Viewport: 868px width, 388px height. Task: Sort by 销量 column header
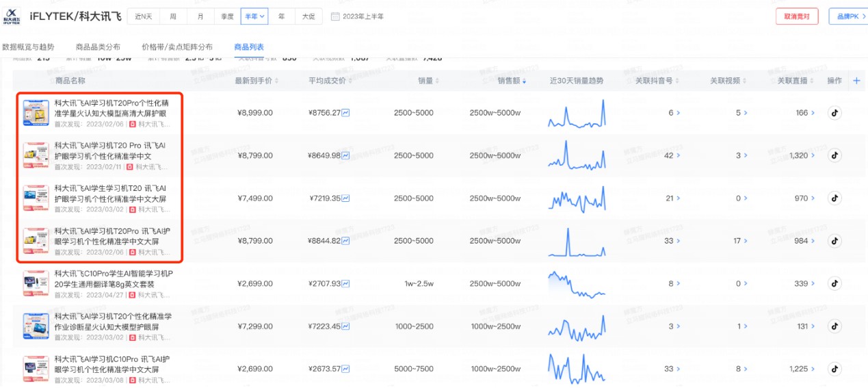coord(428,81)
